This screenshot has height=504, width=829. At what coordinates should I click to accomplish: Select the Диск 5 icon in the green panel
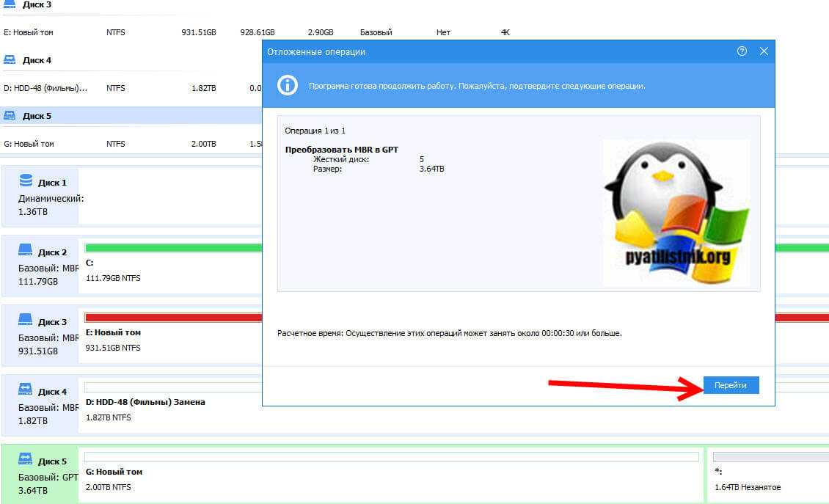point(26,460)
